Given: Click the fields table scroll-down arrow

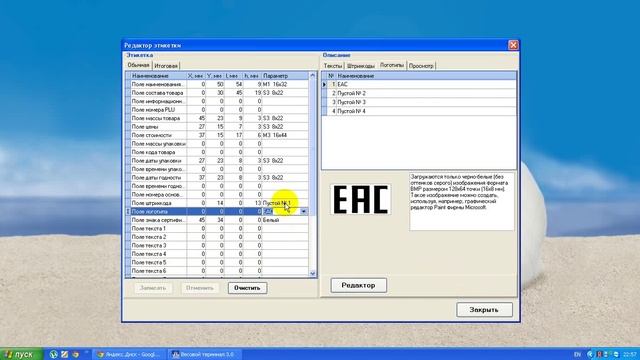Looking at the screenshot, I should [x=313, y=273].
